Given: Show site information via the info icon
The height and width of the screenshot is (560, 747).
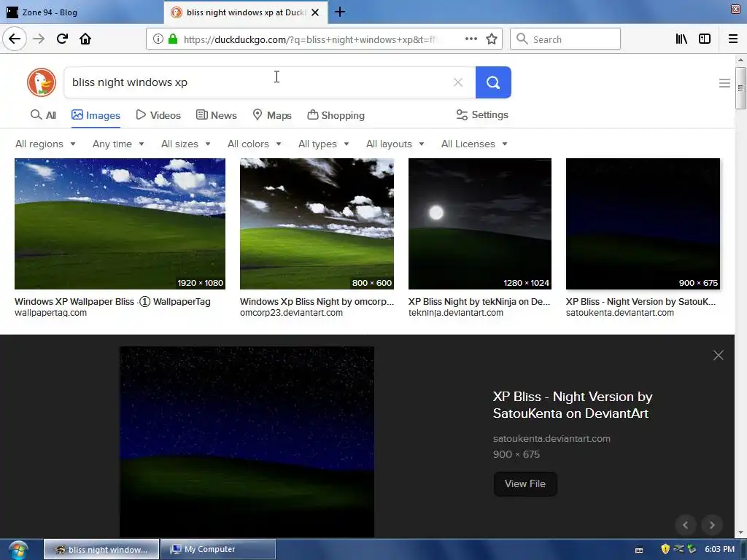Looking at the screenshot, I should pyautogui.click(x=158, y=39).
